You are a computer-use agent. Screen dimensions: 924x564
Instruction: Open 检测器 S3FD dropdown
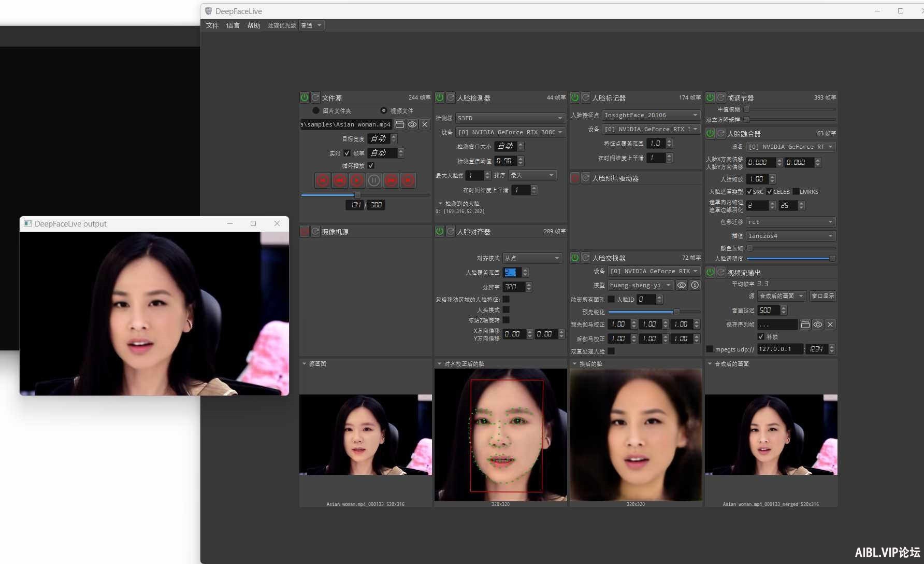[x=510, y=118]
